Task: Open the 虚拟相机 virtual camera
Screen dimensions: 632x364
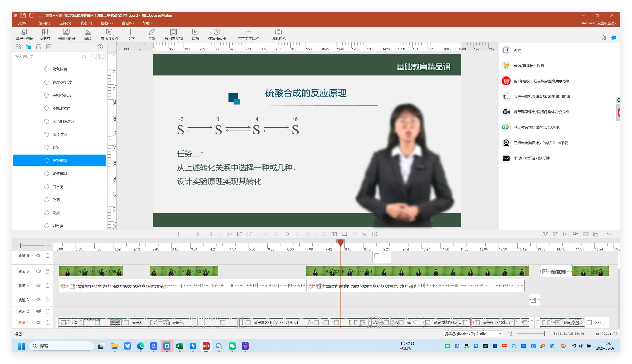Action: (x=278, y=34)
